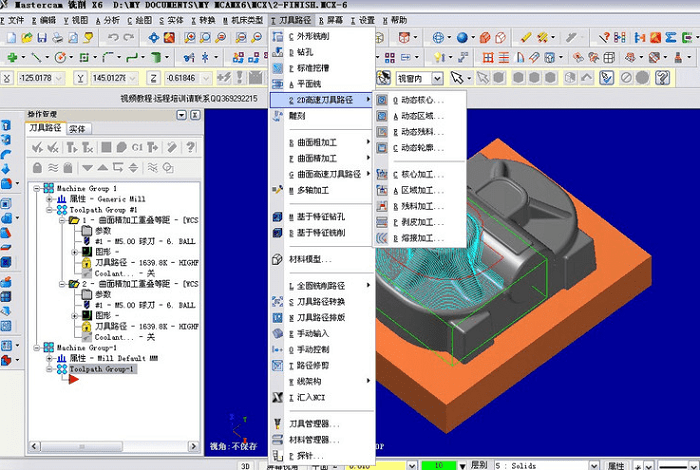
Task: Select the Analyze question-mark tool
Action: tap(604, 38)
